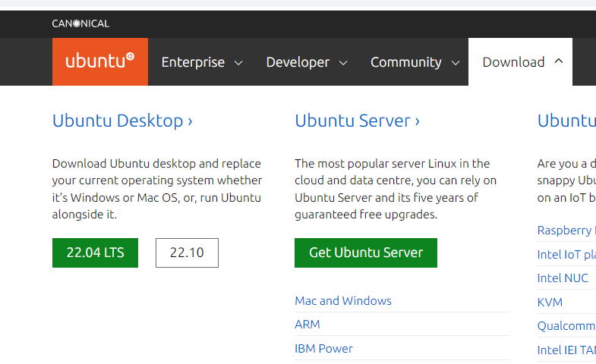Collapse the Download menu chevron
596x364 pixels.
point(558,61)
